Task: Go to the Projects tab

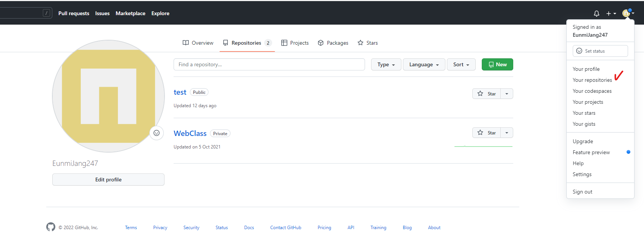Action: tap(295, 43)
